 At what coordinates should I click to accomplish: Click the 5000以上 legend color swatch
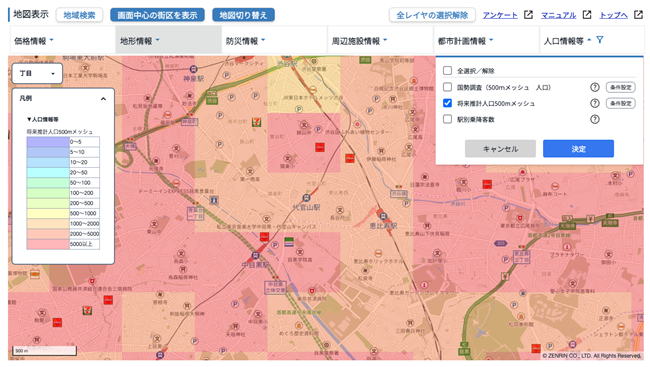(x=48, y=244)
